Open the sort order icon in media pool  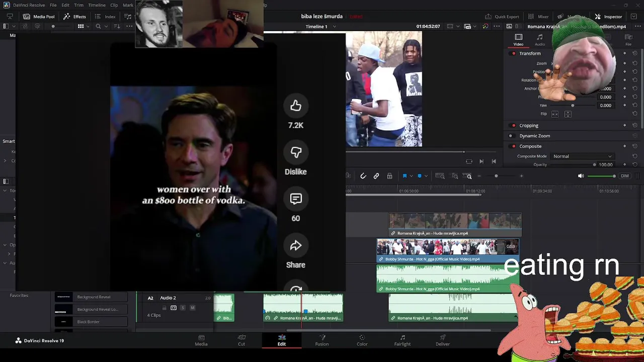tap(117, 26)
